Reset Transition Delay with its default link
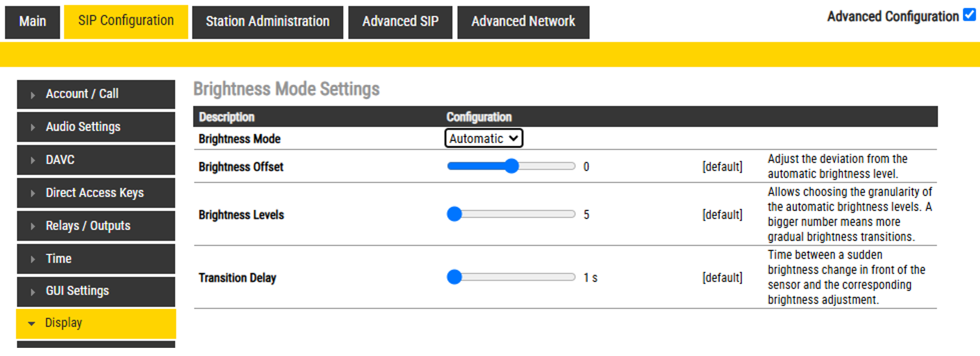 pyautogui.click(x=722, y=277)
